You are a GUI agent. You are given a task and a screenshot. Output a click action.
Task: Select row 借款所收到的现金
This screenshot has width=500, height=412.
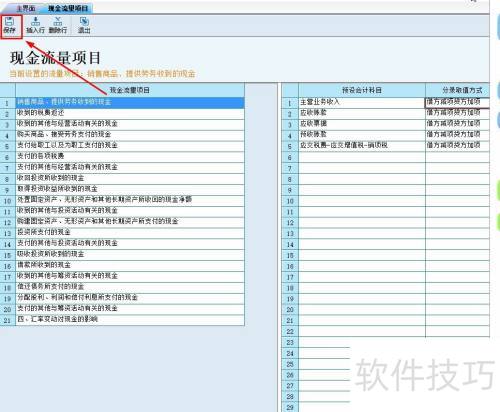(x=130, y=265)
